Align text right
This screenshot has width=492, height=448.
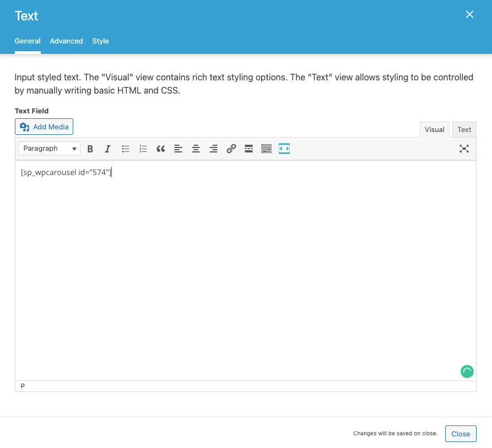click(213, 149)
